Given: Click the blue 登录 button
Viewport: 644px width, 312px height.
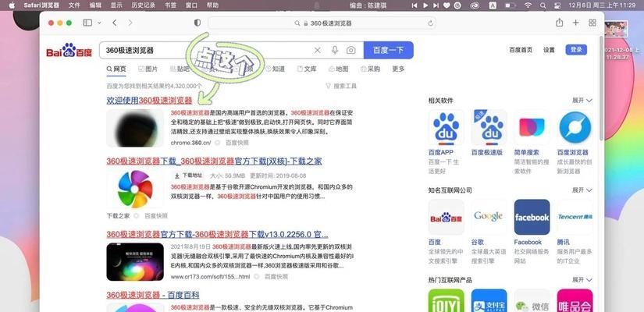Looking at the screenshot, I should (576, 50).
